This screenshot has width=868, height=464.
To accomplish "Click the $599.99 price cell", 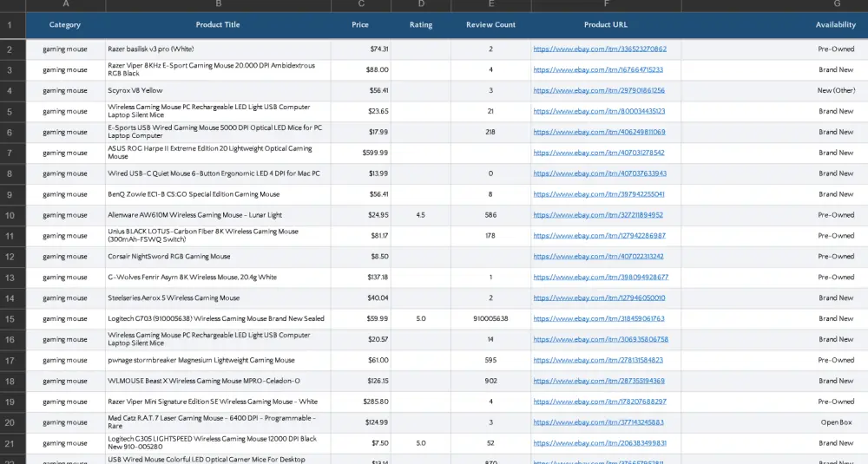I will click(361, 153).
